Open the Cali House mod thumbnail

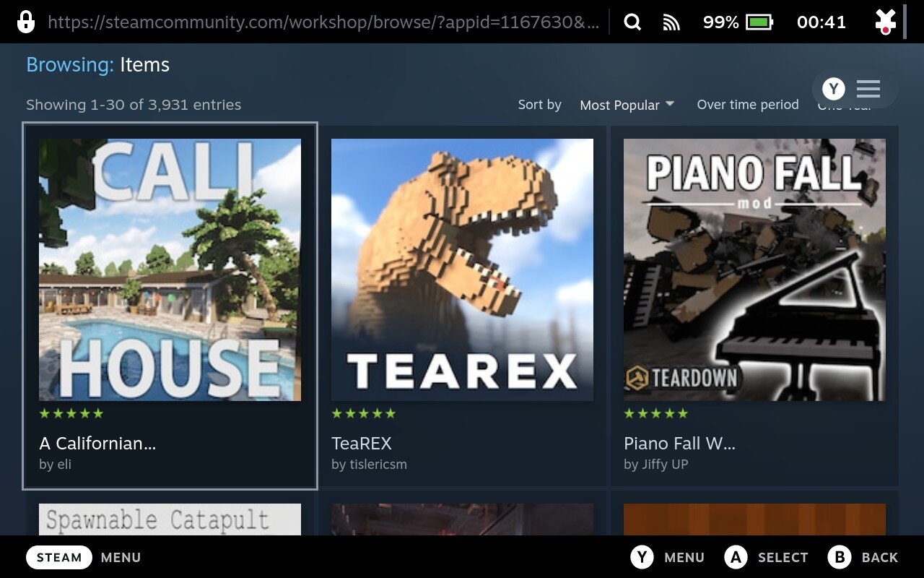pos(170,269)
